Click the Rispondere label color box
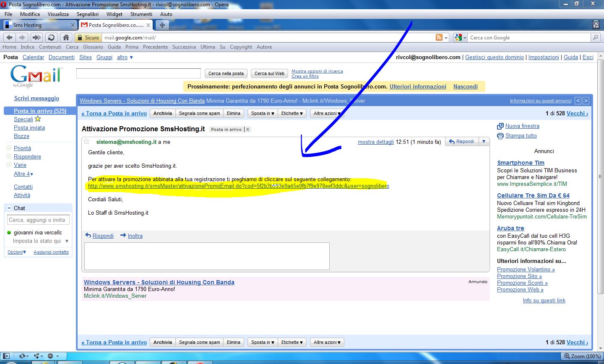604x364 pixels. pyautogui.click(x=9, y=156)
